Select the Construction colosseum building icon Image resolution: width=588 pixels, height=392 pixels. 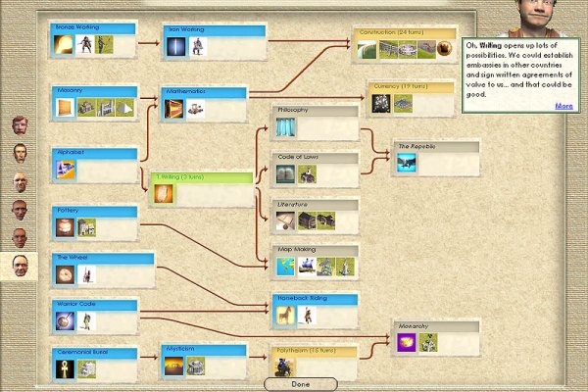(x=408, y=50)
